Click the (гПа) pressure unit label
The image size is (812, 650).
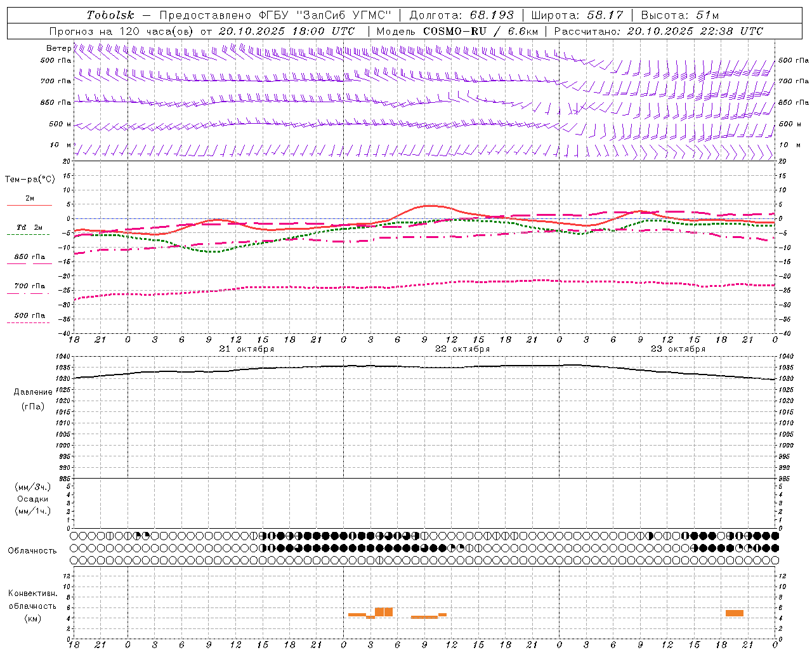pos(33,407)
